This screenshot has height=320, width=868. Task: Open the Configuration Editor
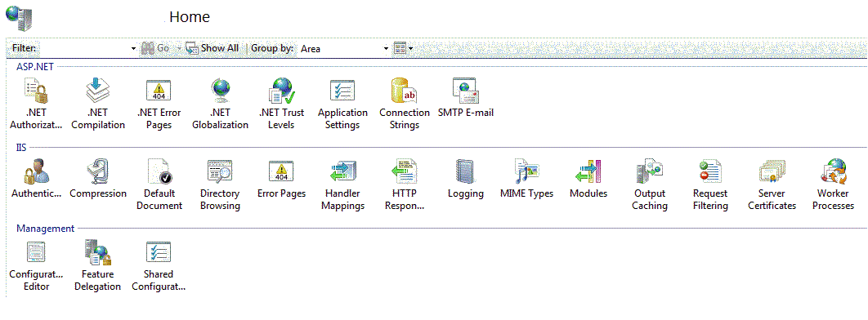36,266
